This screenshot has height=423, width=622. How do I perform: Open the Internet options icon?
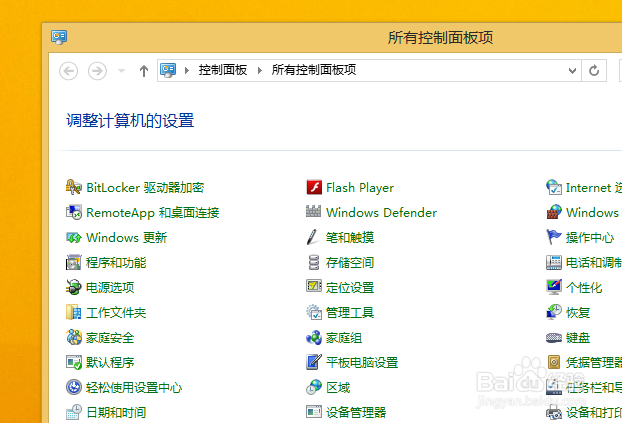(554, 187)
